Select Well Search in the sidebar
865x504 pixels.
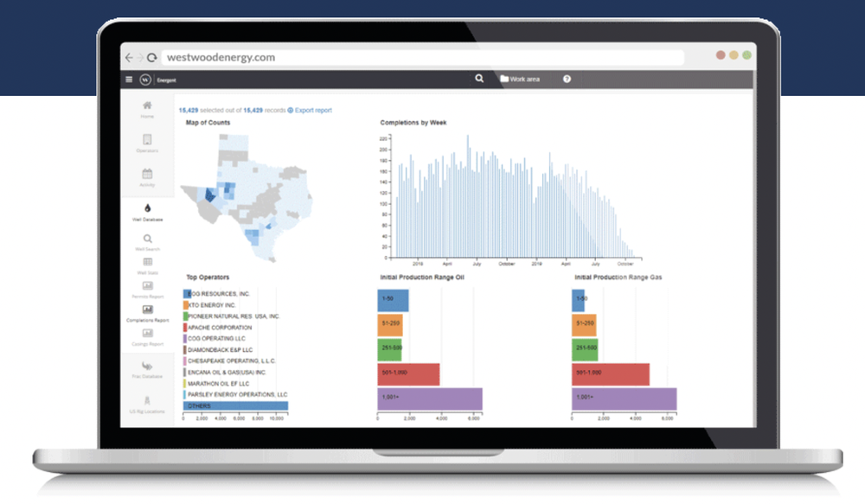click(x=147, y=244)
